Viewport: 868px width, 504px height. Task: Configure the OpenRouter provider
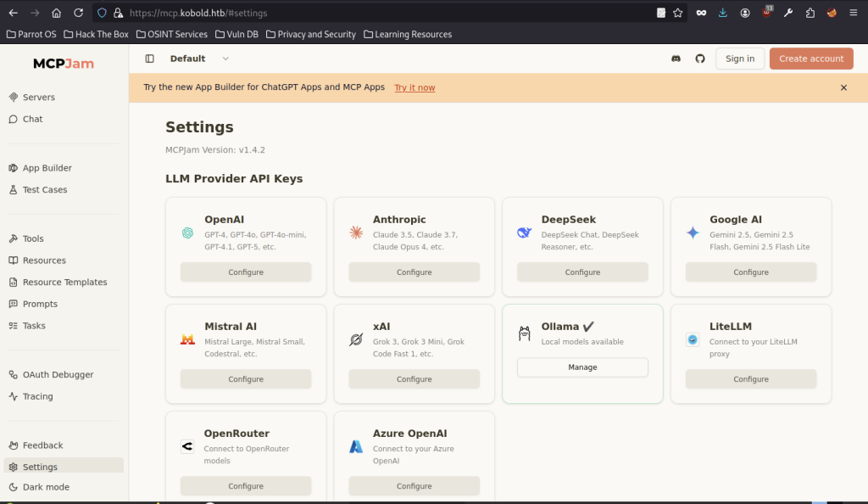click(x=246, y=485)
